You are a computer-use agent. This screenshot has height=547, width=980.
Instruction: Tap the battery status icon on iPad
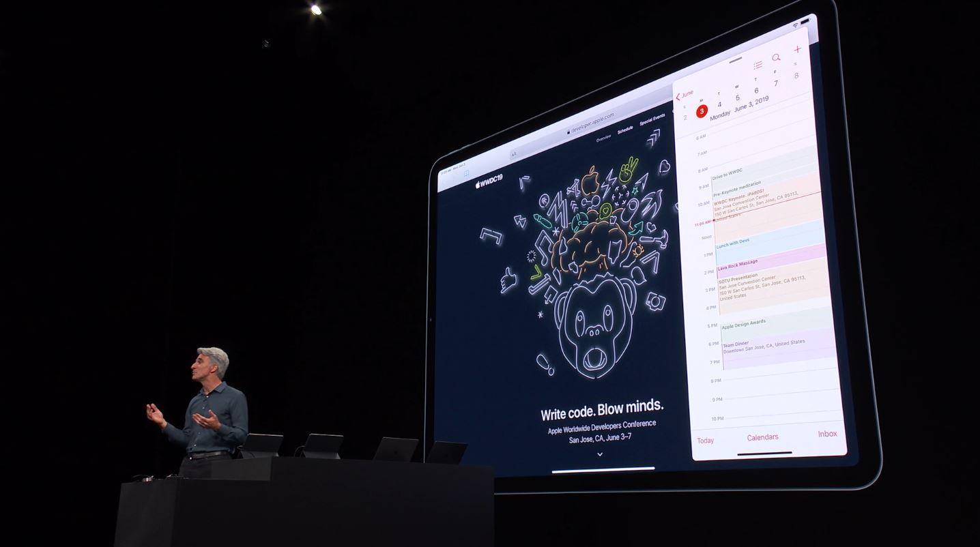tap(805, 21)
